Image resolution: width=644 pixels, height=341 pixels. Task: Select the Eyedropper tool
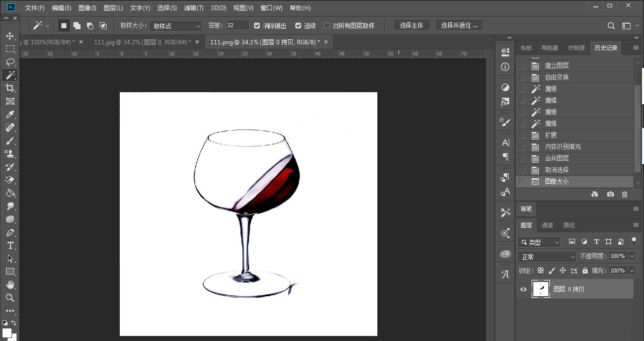click(x=10, y=114)
